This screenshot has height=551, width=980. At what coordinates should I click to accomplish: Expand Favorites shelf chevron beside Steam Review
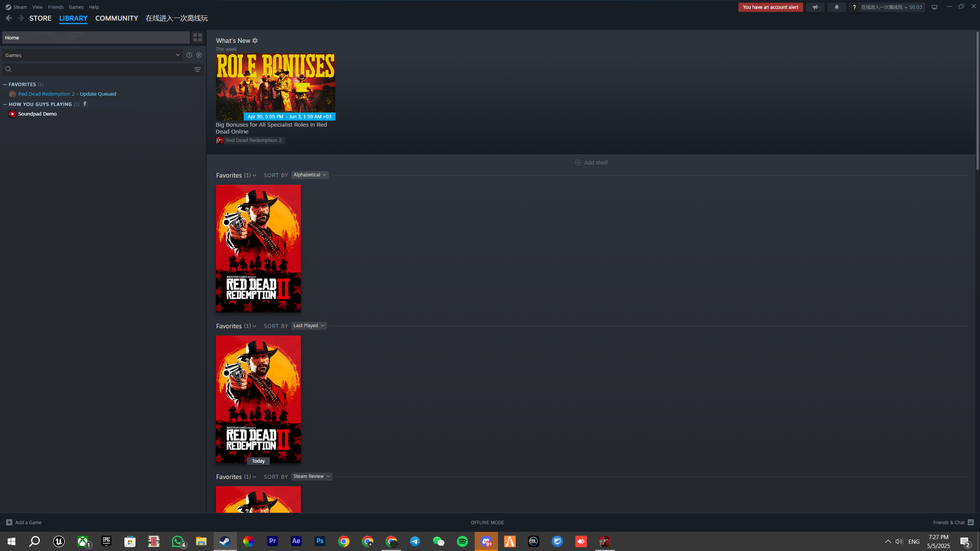coord(254,477)
